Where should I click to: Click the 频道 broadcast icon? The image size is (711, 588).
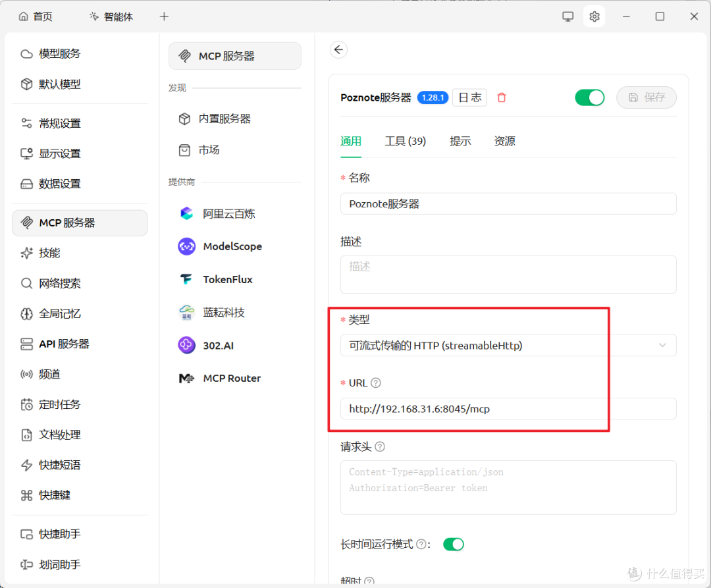coord(27,375)
